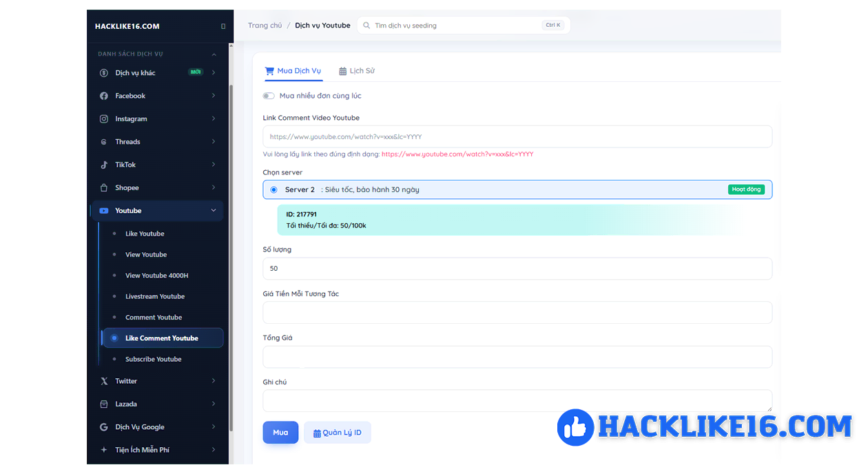Image resolution: width=868 pixels, height=474 pixels.
Task: Click the TikTok logo icon in sidebar
Action: coord(104,165)
